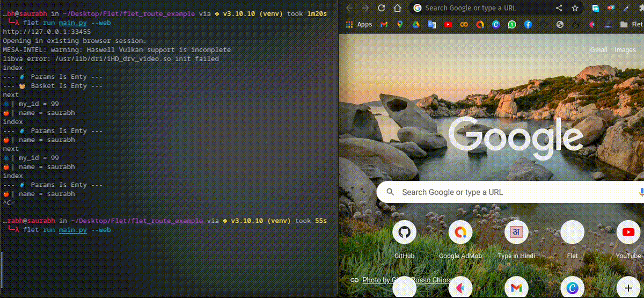Click the Home icon in the browser toolbar
This screenshot has height=298, width=644.
pos(397,8)
